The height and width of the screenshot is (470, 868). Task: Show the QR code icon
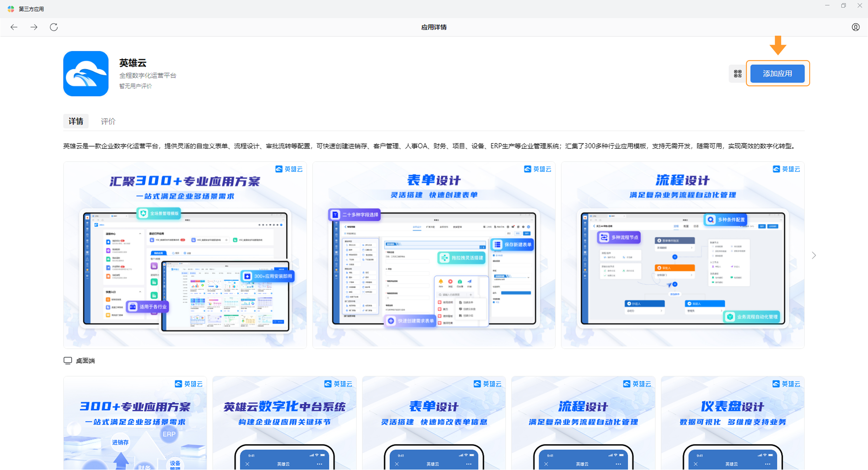click(x=738, y=73)
